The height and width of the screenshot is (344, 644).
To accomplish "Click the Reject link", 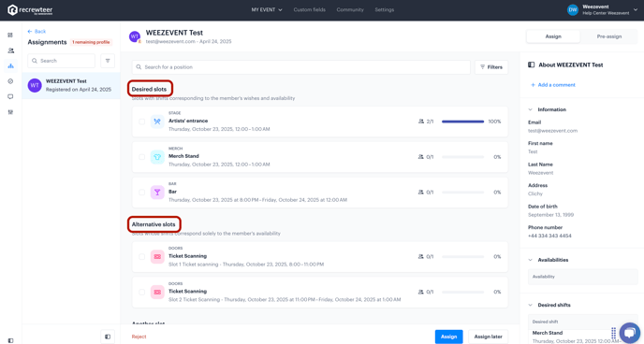I will pyautogui.click(x=139, y=337).
